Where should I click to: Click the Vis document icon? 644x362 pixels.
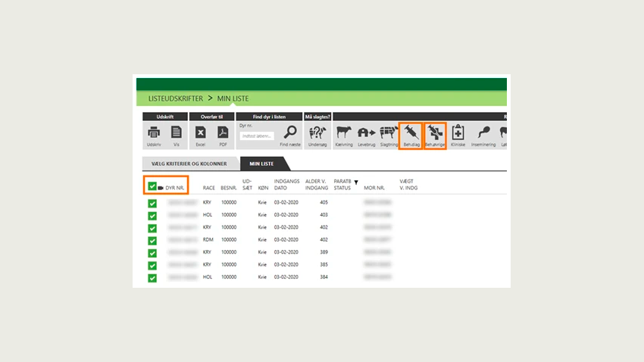point(177,133)
